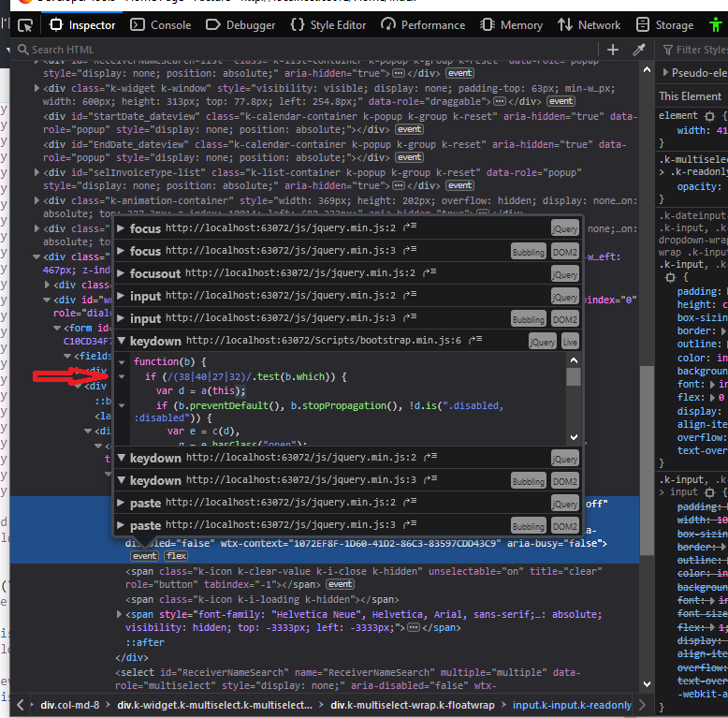This screenshot has height=718, width=728.
Task: Toggle event badge on k-clear-value span
Action: (340, 584)
